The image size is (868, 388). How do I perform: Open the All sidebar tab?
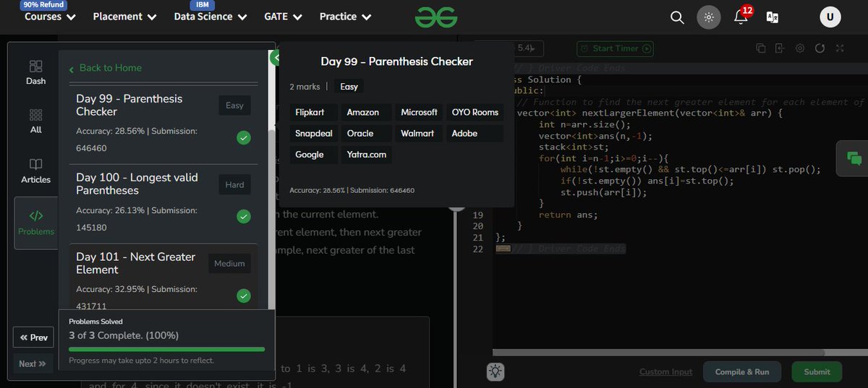36,121
